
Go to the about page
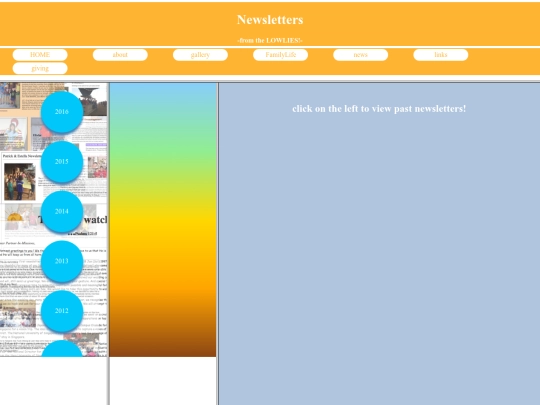(120, 55)
